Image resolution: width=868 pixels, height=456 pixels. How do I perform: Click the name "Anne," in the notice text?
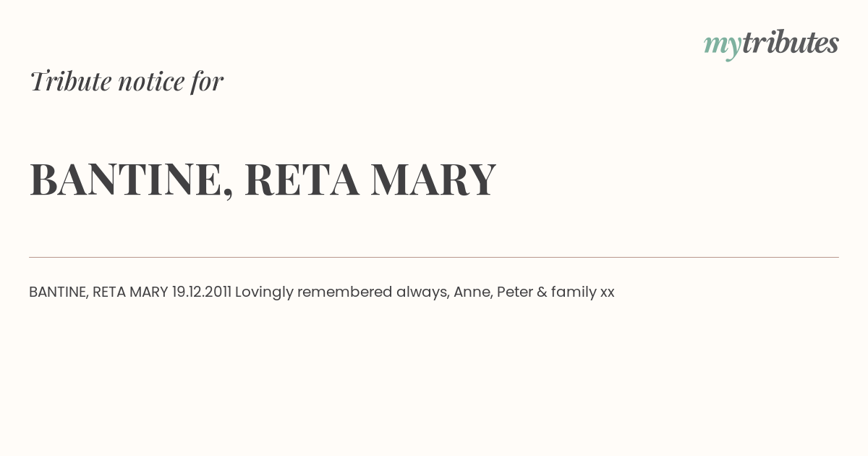(x=473, y=292)
